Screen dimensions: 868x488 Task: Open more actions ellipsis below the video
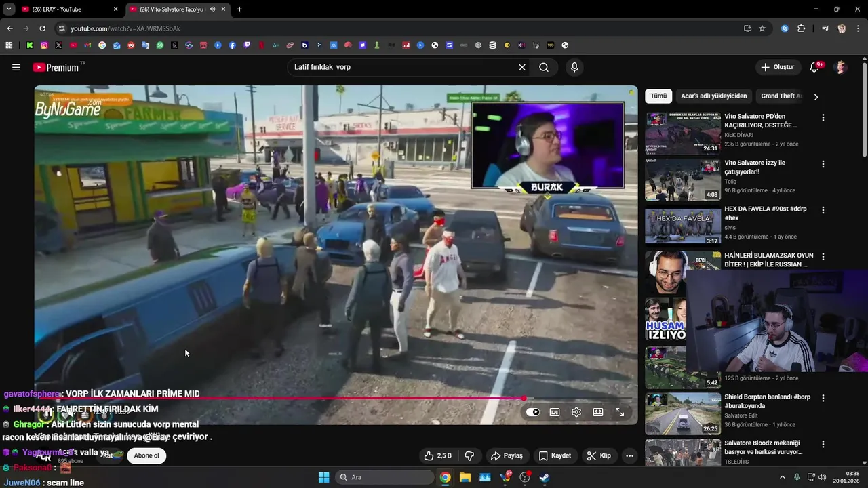click(x=629, y=455)
